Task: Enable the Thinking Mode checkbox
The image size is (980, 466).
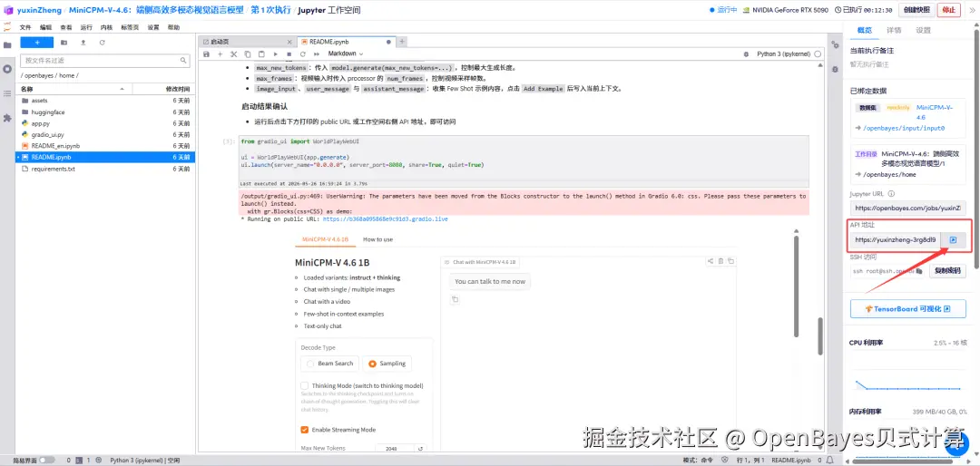Action: tap(304, 385)
